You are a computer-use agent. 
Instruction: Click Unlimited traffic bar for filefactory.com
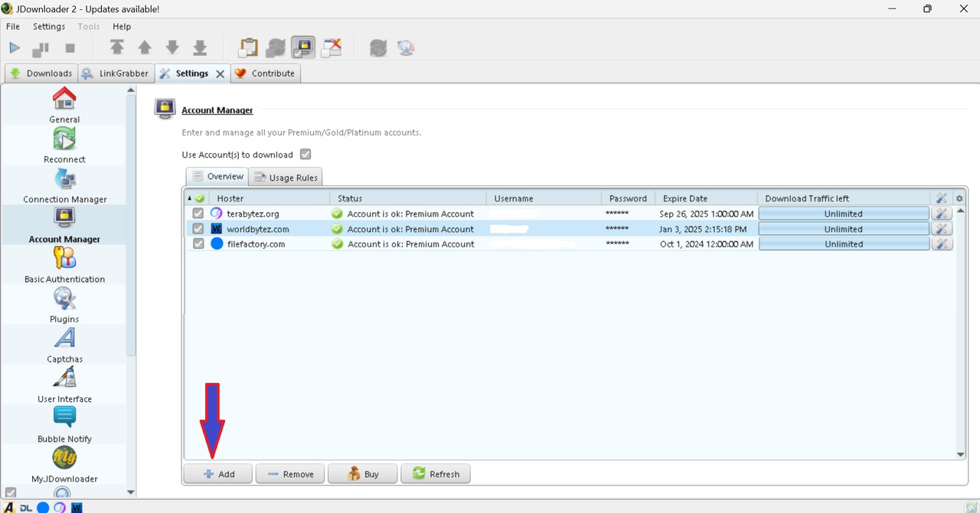(x=844, y=244)
